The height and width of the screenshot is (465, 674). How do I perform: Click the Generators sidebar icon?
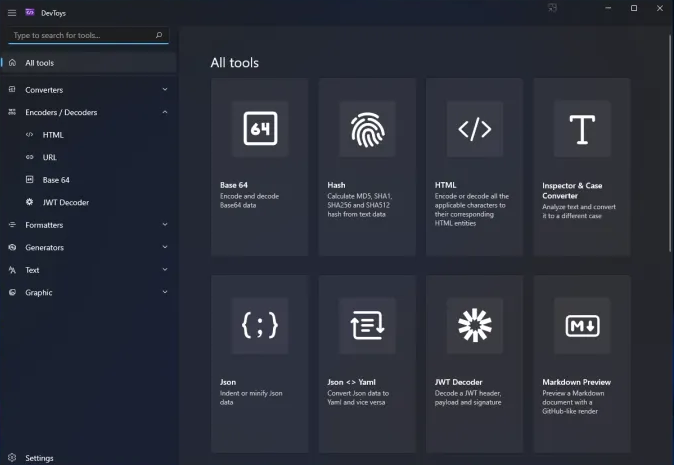pos(12,247)
